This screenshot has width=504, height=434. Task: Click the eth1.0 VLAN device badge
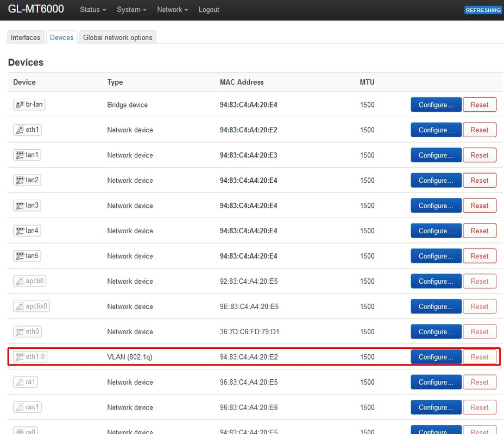point(30,356)
